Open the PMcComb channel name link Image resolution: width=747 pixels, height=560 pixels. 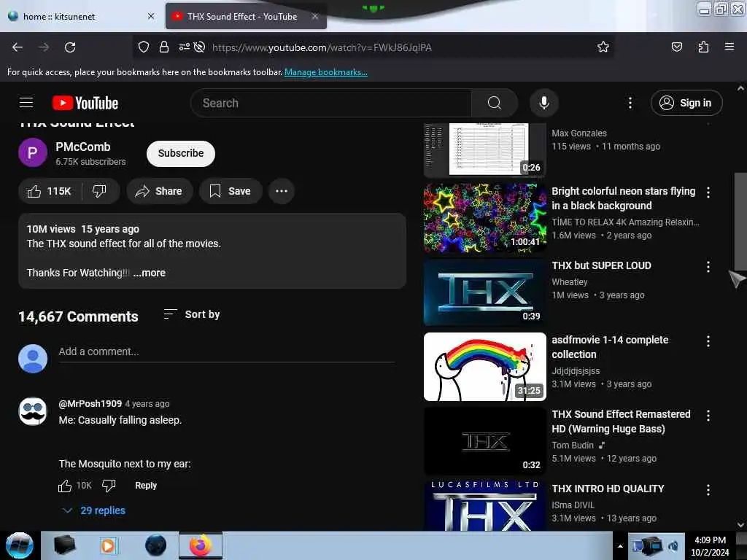point(83,147)
